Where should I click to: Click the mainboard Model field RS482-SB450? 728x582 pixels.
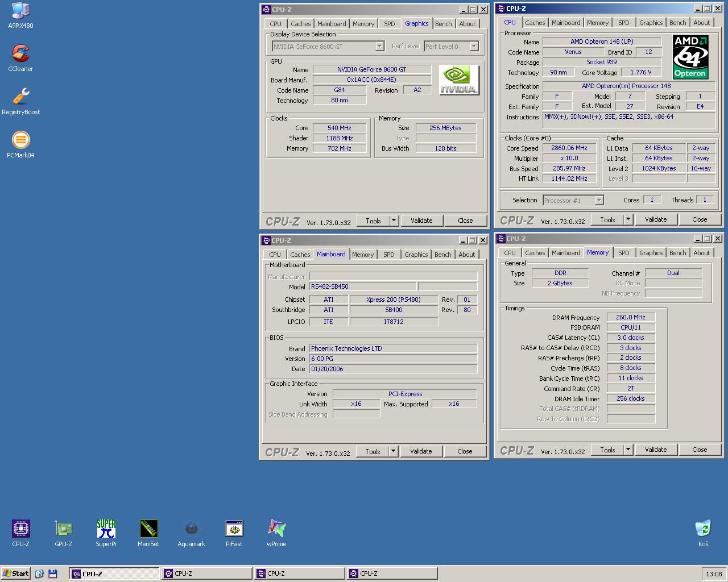[363, 286]
